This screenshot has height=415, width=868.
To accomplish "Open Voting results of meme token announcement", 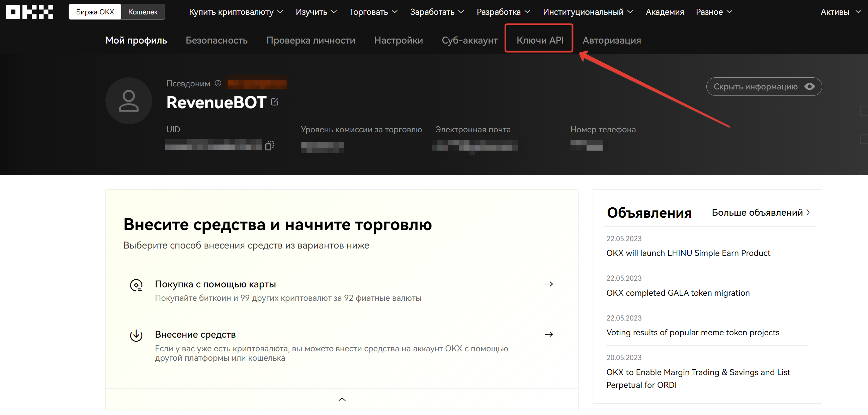I will click(693, 332).
